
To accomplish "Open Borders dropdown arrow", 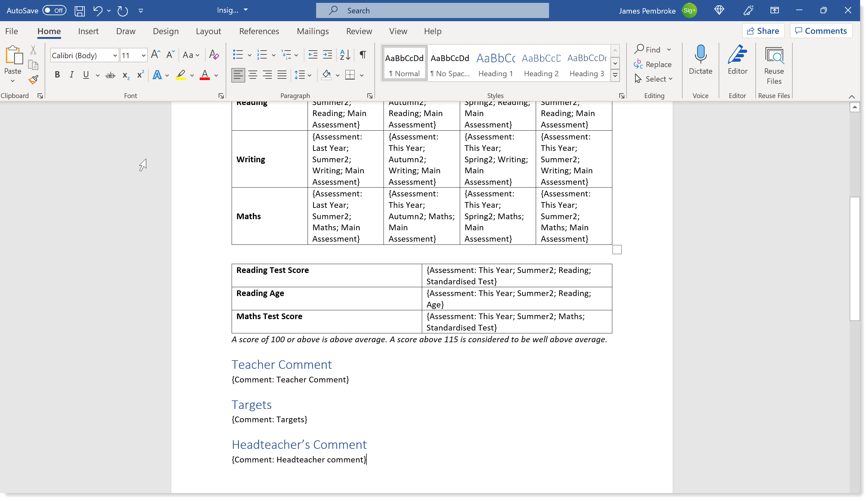I will coord(362,75).
